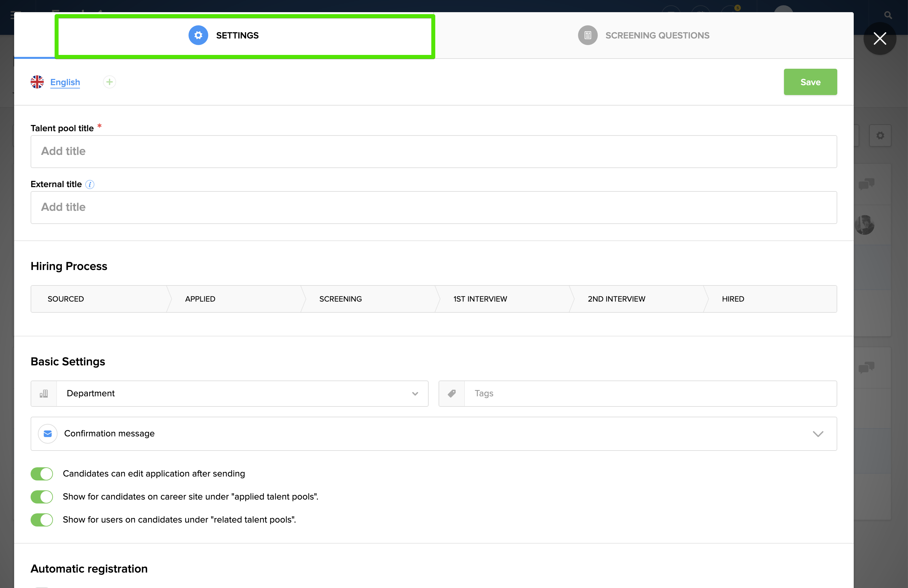Screen dimensions: 908x588
Task: Click the UK flag icon
Action: [x=37, y=82]
